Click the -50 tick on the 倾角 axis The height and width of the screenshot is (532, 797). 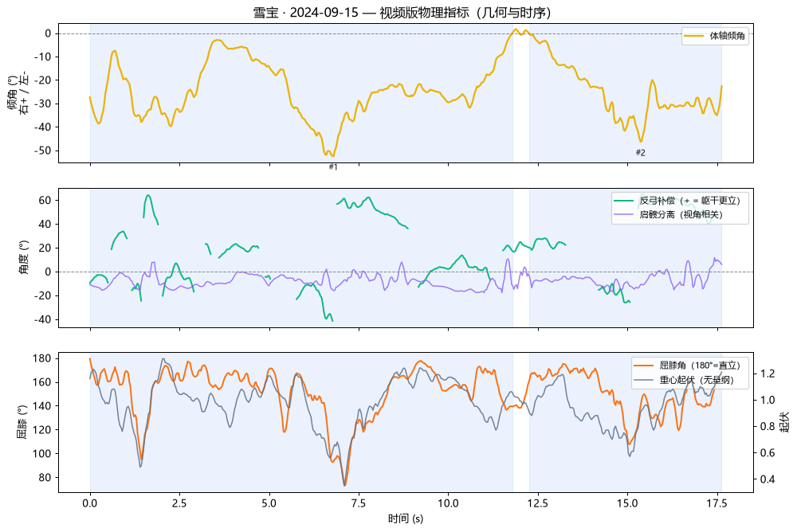click(x=43, y=151)
